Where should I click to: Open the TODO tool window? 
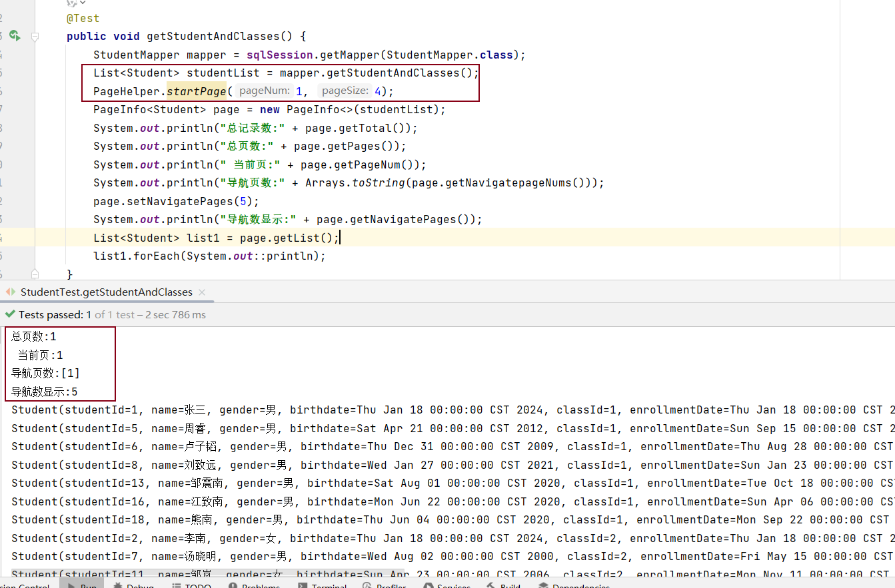pyautogui.click(x=192, y=585)
